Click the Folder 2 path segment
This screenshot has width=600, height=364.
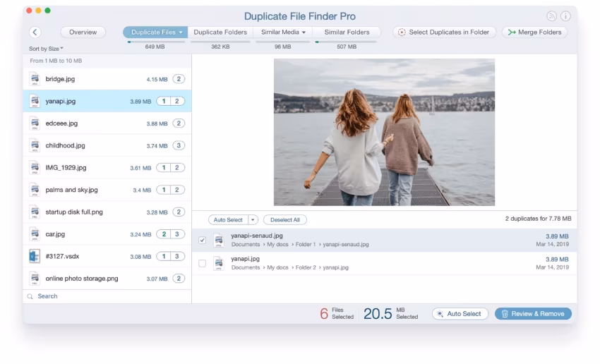pos(306,267)
